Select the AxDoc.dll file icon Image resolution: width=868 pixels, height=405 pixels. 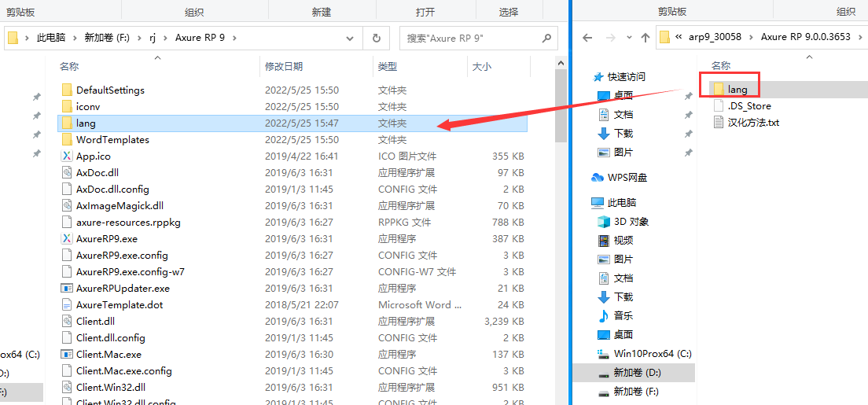pos(67,173)
